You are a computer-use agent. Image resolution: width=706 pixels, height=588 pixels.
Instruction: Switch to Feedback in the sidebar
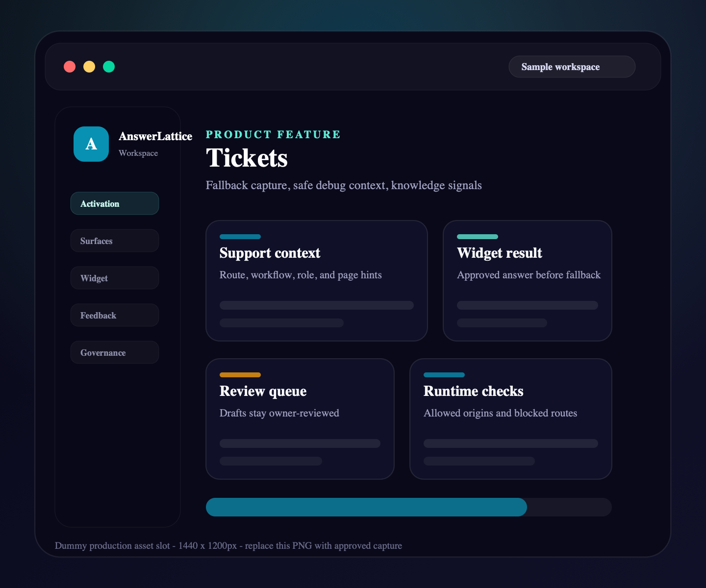point(115,315)
